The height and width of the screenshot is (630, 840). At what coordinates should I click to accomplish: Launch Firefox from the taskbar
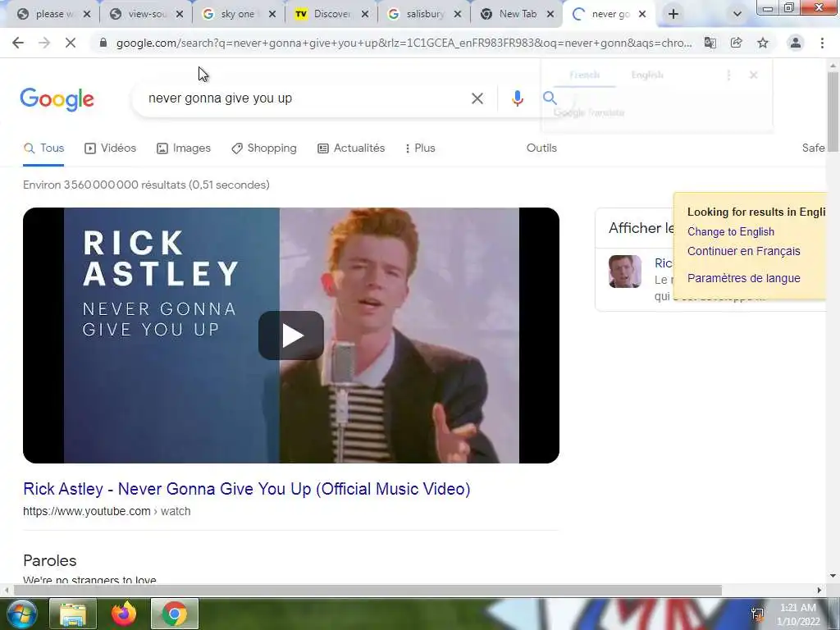[x=124, y=614]
